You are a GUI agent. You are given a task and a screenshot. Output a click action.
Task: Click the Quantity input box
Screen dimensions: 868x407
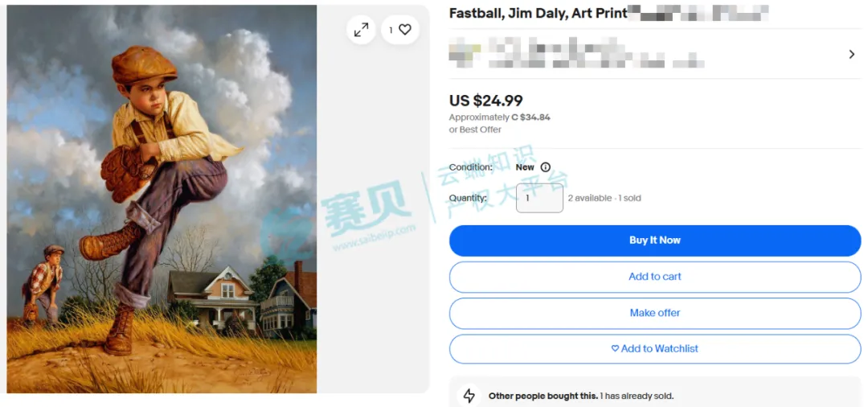coord(539,198)
